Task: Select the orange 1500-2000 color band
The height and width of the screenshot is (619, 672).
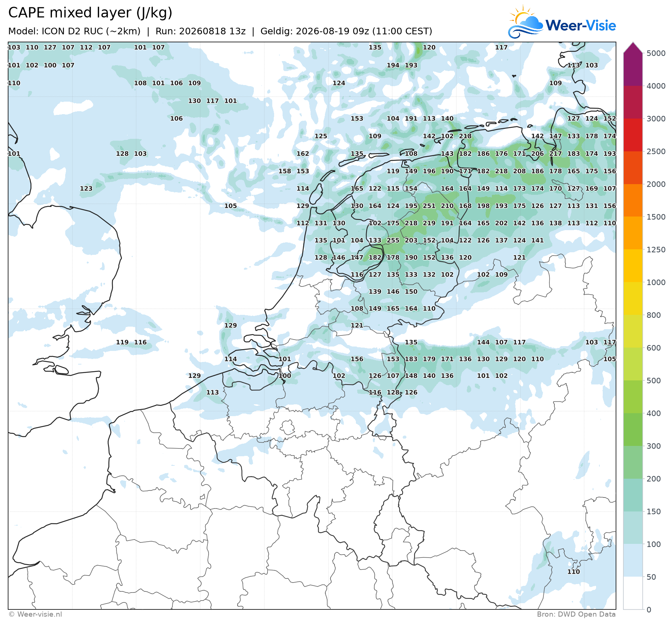Action: [633, 200]
